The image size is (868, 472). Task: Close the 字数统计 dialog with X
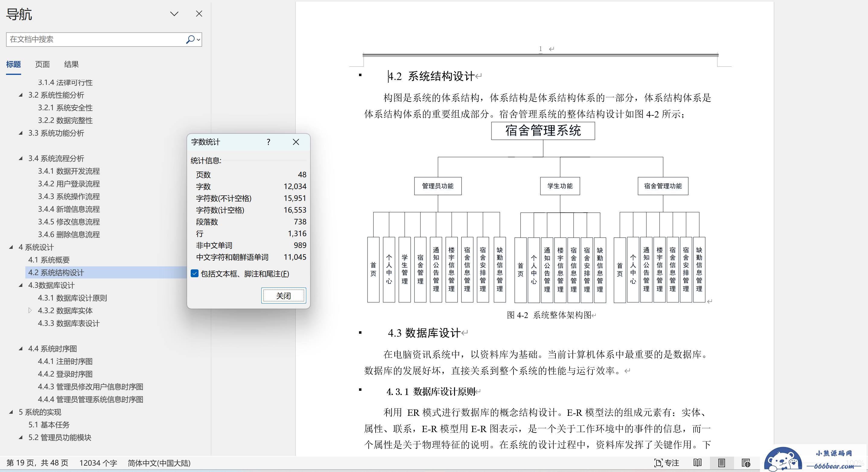point(295,142)
